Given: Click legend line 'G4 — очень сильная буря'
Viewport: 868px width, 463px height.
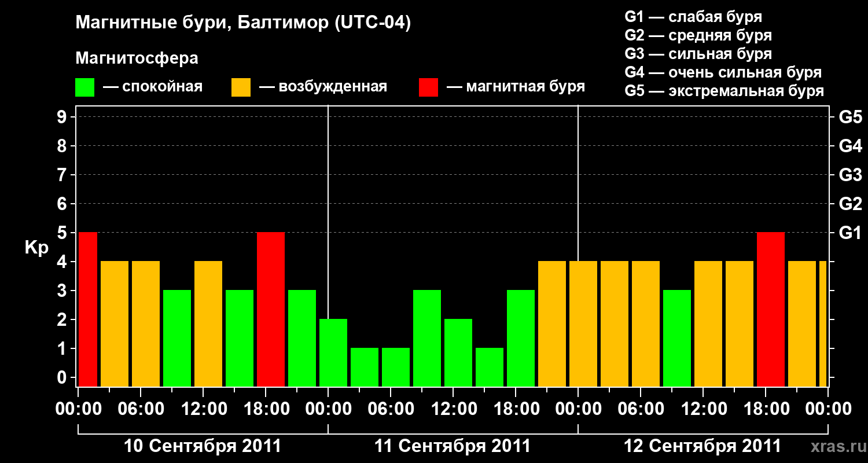Looking at the screenshot, I should tap(723, 72).
